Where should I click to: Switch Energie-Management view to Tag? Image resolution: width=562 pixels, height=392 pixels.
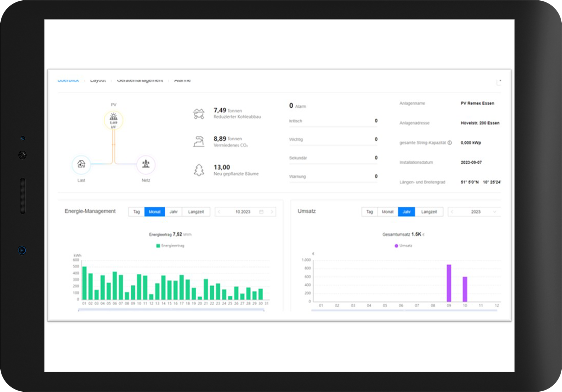coord(136,212)
